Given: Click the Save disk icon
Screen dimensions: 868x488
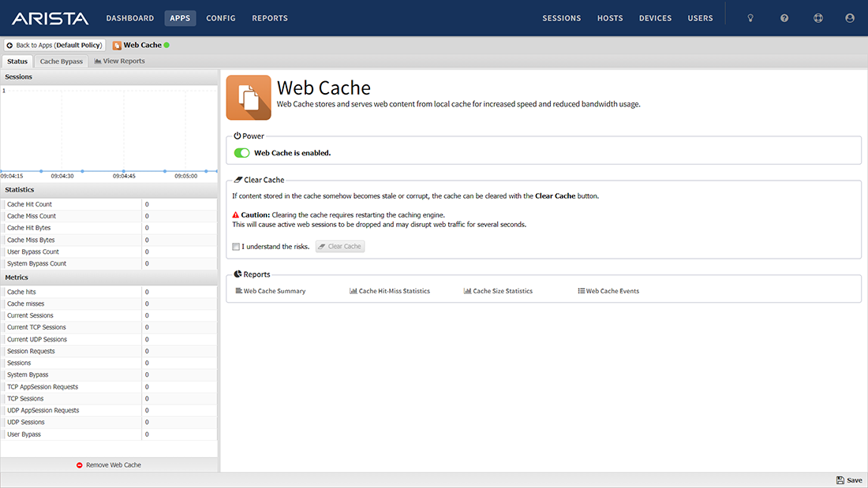Looking at the screenshot, I should (840, 480).
